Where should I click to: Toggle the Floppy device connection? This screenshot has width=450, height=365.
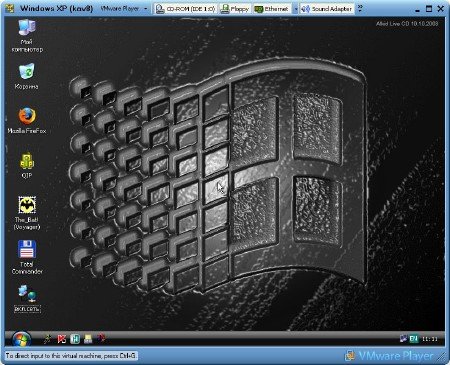coord(235,9)
